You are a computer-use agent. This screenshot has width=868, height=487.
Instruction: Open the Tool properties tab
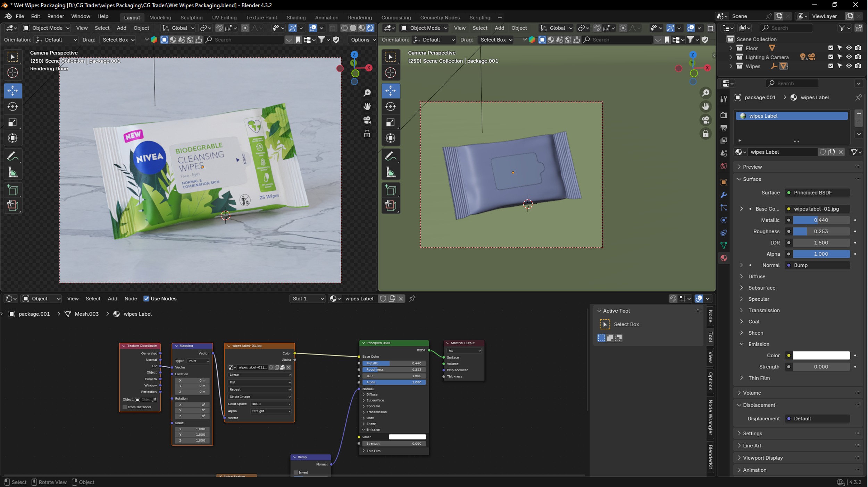pyautogui.click(x=724, y=100)
